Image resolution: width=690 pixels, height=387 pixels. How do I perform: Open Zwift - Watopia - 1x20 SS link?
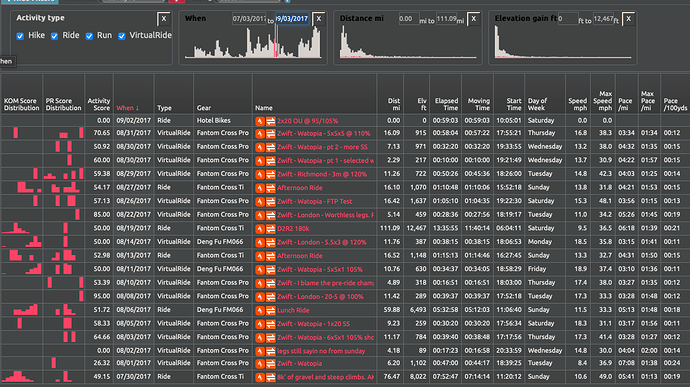coord(313,324)
